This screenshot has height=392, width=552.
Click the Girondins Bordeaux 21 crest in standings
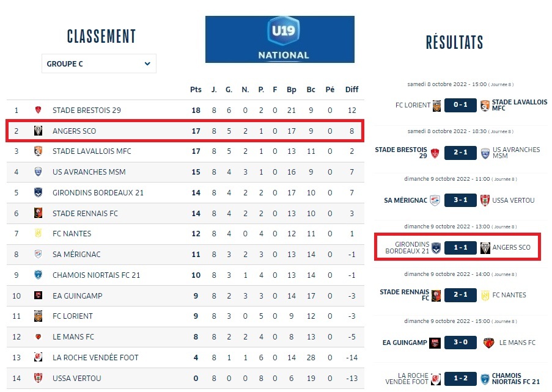coord(38,192)
